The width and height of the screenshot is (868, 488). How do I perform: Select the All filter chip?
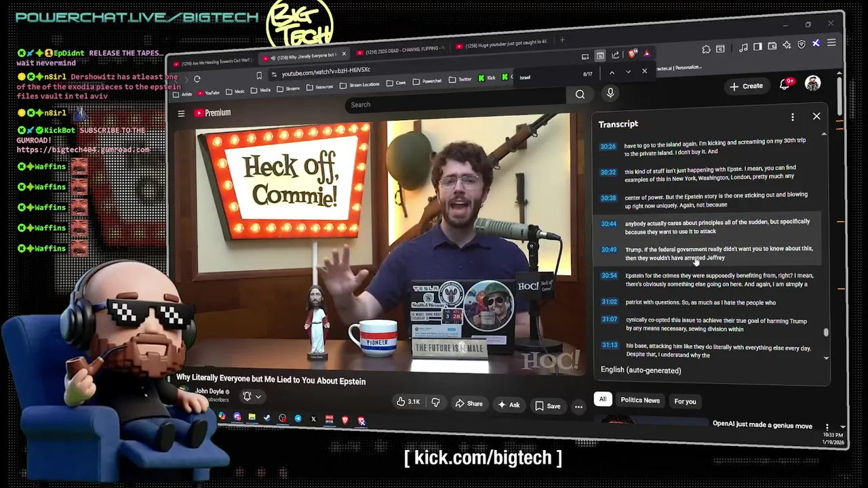tap(602, 399)
